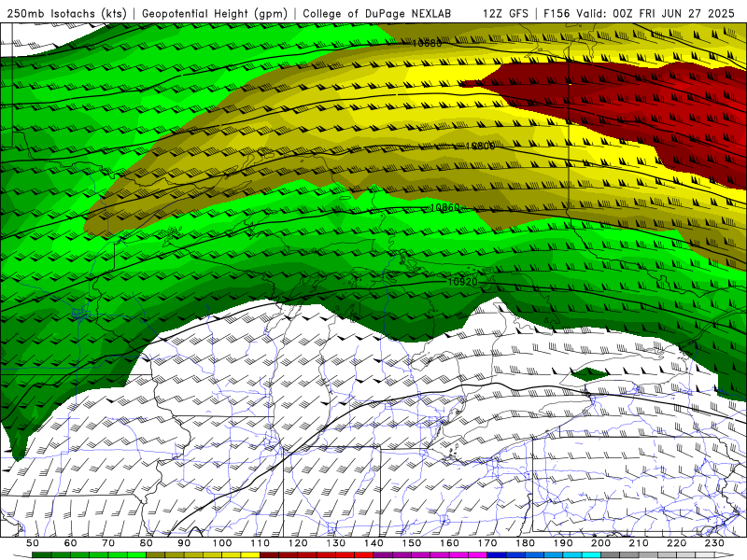Click the 60 value on the color scale
Image resolution: width=747 pixels, height=560 pixels.
click(70, 543)
